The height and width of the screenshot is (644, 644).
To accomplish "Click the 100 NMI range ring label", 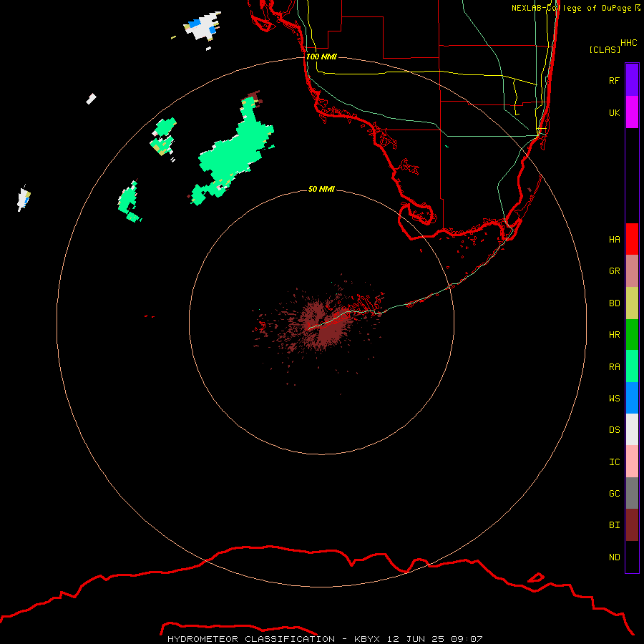I will tap(321, 57).
